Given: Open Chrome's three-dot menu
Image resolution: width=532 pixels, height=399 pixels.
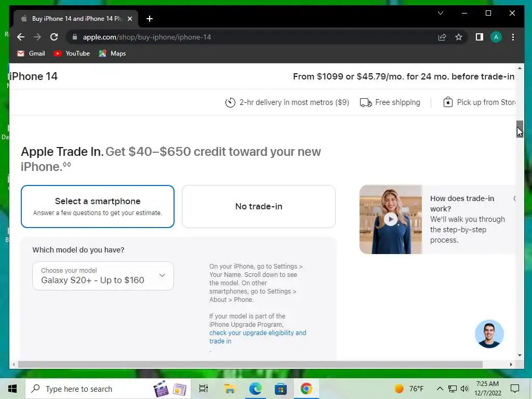Looking at the screenshot, I should tap(513, 37).
